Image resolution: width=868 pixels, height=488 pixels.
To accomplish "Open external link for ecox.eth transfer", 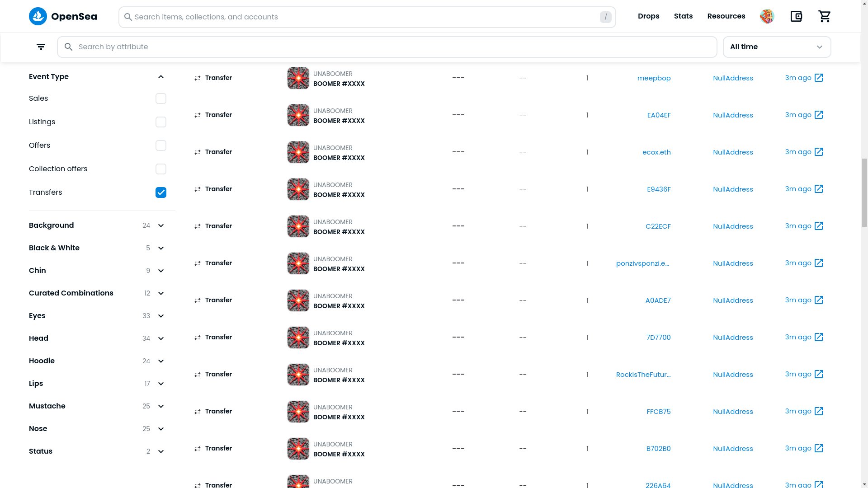I will [x=819, y=152].
